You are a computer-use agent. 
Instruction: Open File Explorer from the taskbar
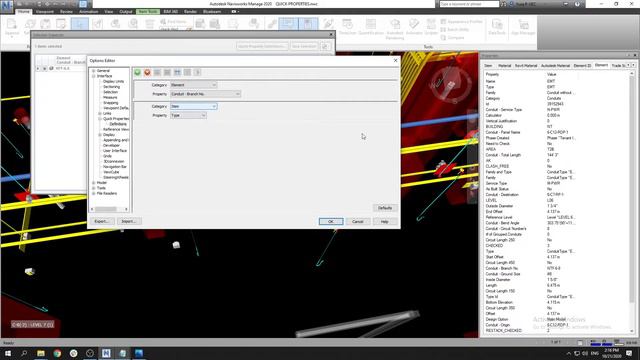(41, 353)
